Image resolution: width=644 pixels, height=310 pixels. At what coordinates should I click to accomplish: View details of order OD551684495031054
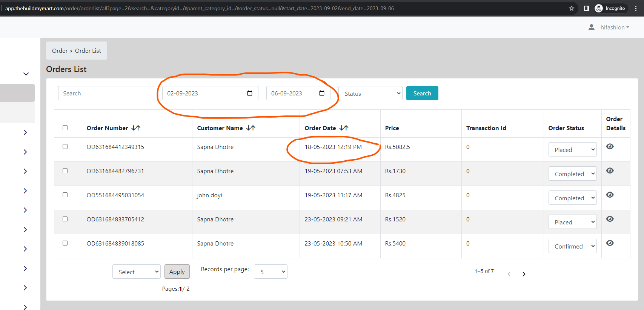[610, 195]
